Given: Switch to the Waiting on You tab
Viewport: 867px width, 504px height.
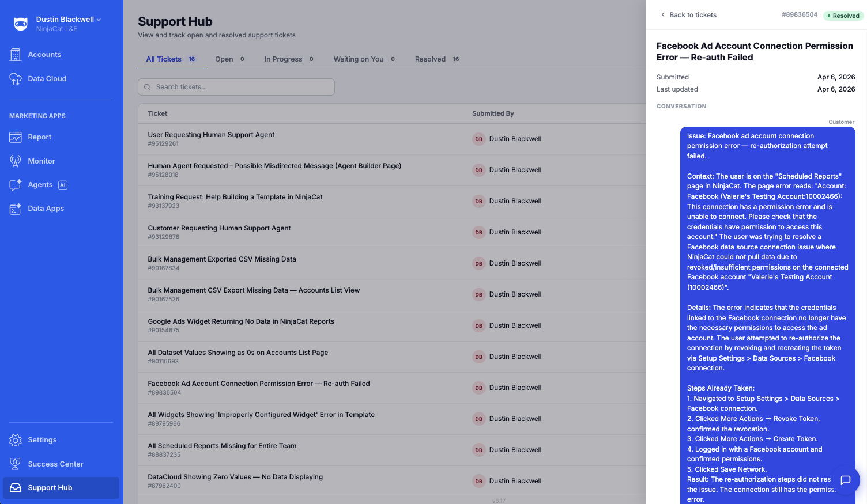Looking at the screenshot, I should pyautogui.click(x=364, y=59).
